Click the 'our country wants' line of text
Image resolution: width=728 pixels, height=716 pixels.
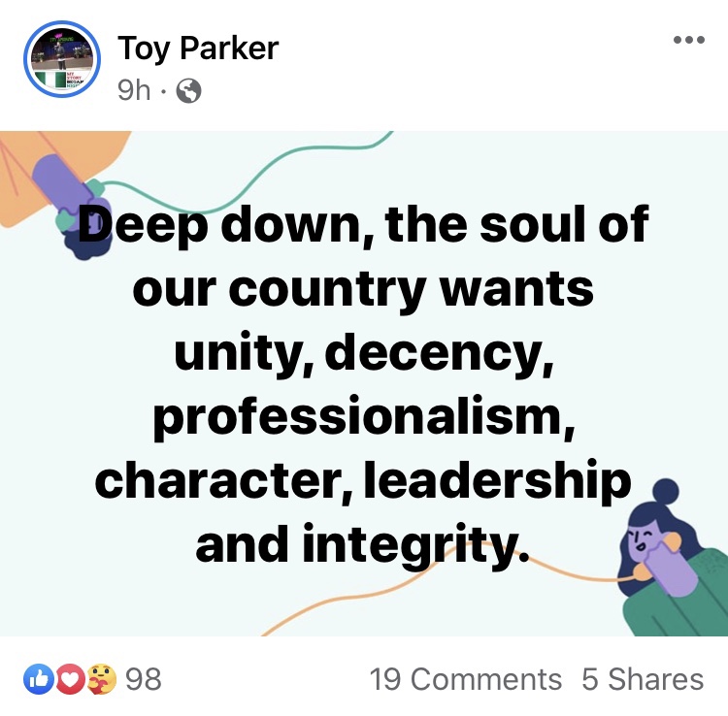tap(363, 290)
